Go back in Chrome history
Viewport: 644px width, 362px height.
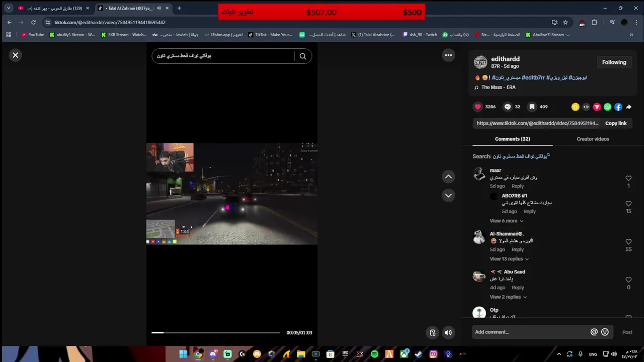9,22
